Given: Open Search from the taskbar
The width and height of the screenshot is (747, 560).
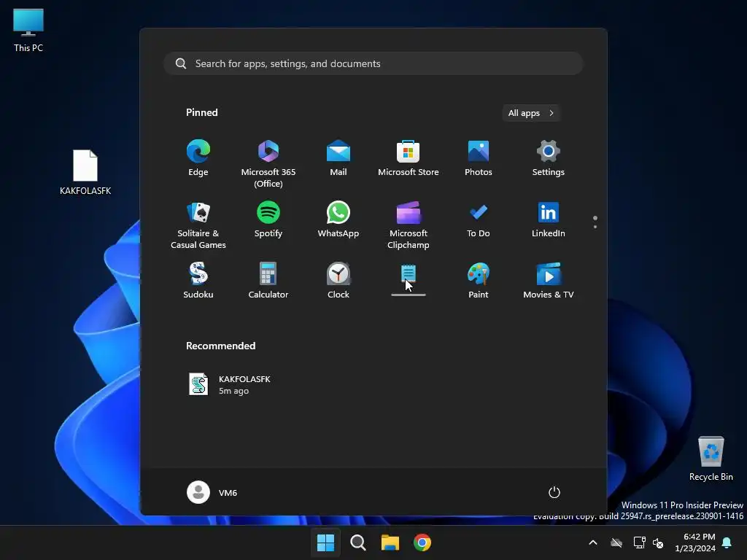Looking at the screenshot, I should coord(357,542).
